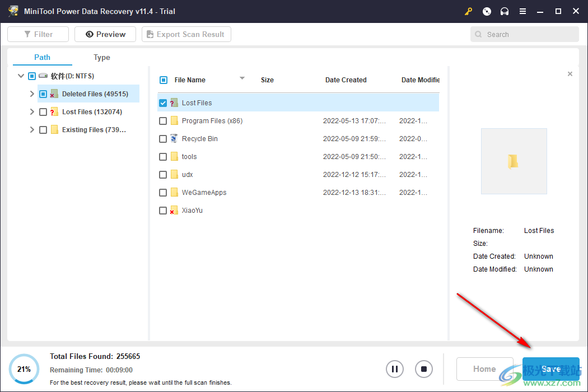The height and width of the screenshot is (392, 588).
Task: Switch to the Type tab
Action: pyautogui.click(x=101, y=57)
